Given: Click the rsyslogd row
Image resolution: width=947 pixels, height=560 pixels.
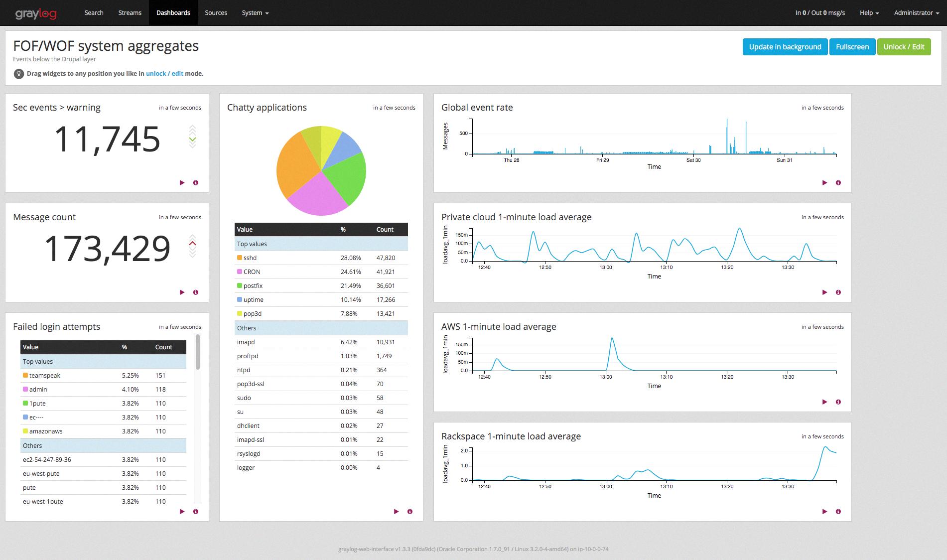Looking at the screenshot, I should [321, 454].
